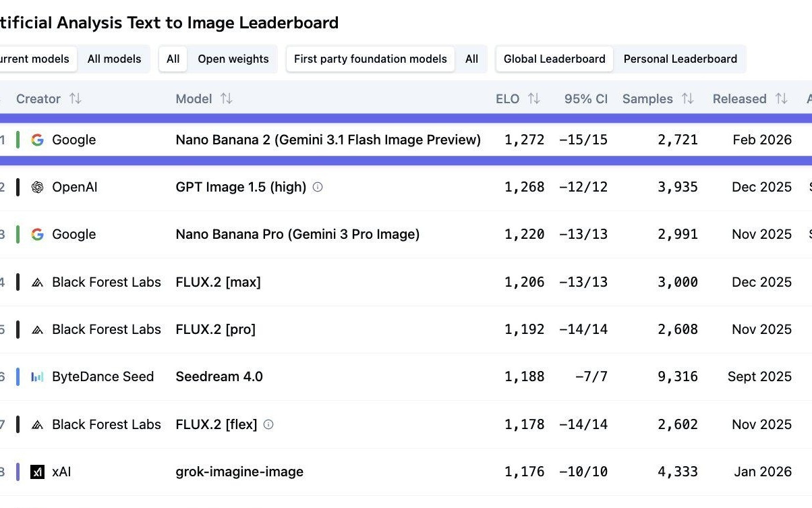The height and width of the screenshot is (508, 812).
Task: Sort table by Creator column arrows
Action: coord(76,99)
